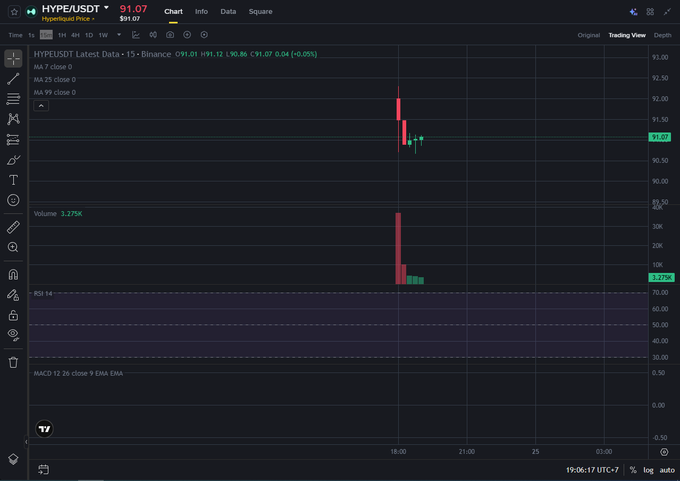The width and height of the screenshot is (680, 481).
Task: Click the circled plus toolbar icon
Action: [x=187, y=35]
